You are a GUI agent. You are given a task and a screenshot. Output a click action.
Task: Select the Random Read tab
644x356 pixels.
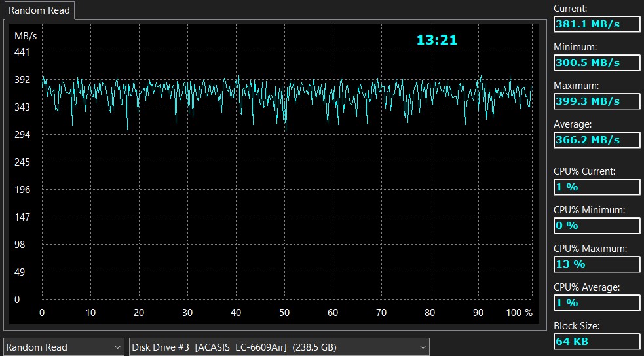click(39, 10)
